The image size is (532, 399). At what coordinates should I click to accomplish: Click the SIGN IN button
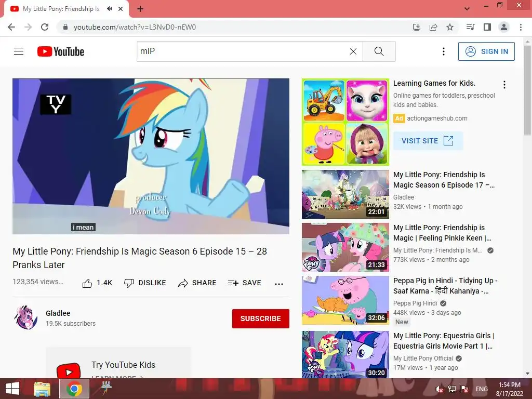click(486, 51)
